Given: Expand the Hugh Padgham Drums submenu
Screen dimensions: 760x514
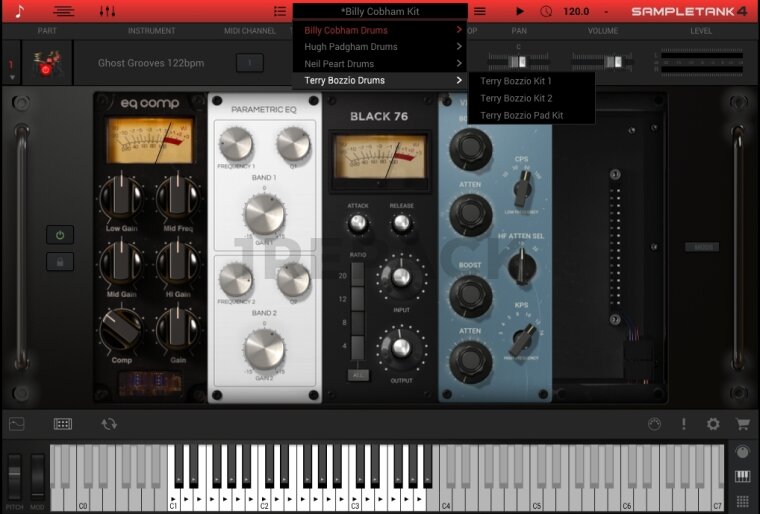Looking at the screenshot, I should point(381,47).
